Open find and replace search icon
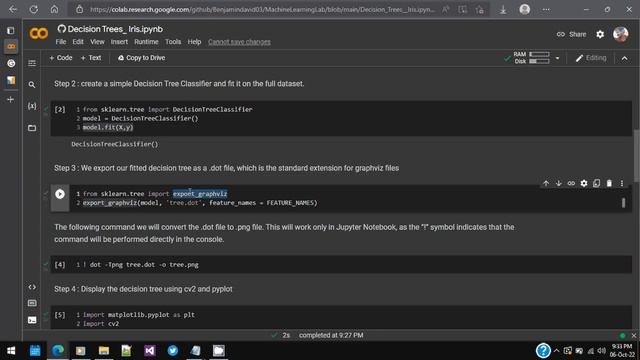The height and width of the screenshot is (360, 640). (32, 85)
